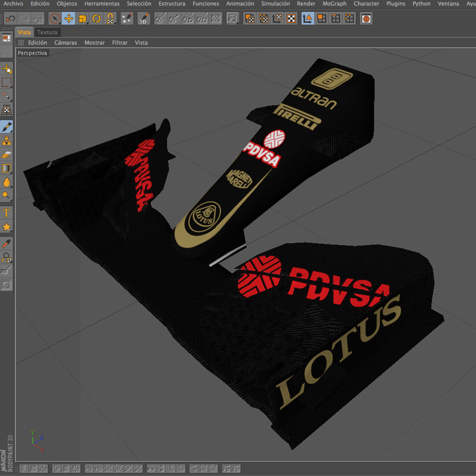Activate the Move tool with four arrows
This screenshot has height=476, width=476.
click(69, 19)
